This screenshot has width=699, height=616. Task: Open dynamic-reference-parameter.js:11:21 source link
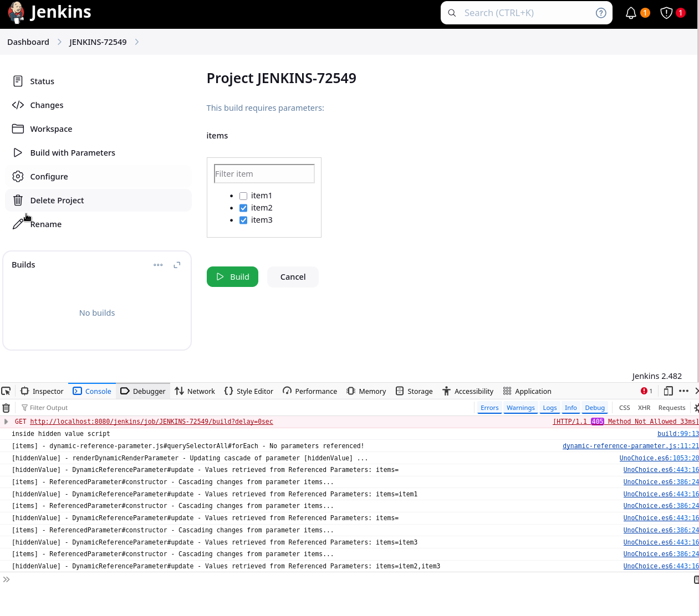pyautogui.click(x=631, y=446)
